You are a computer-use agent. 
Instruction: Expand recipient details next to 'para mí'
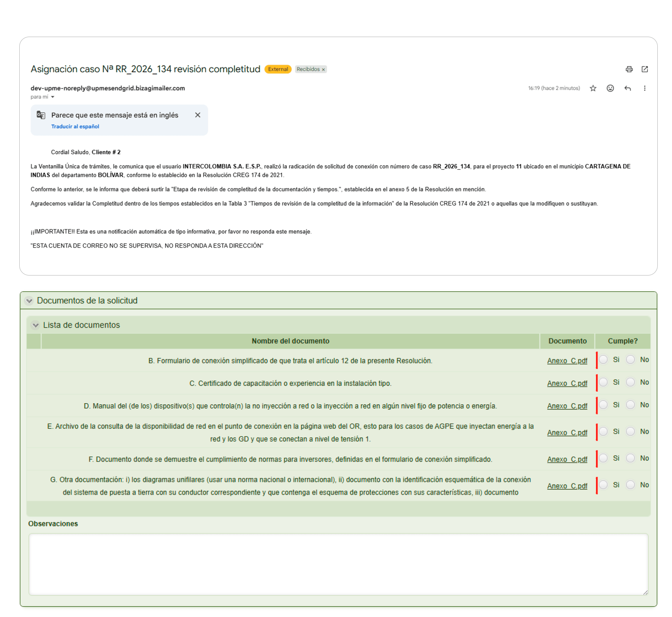point(53,97)
